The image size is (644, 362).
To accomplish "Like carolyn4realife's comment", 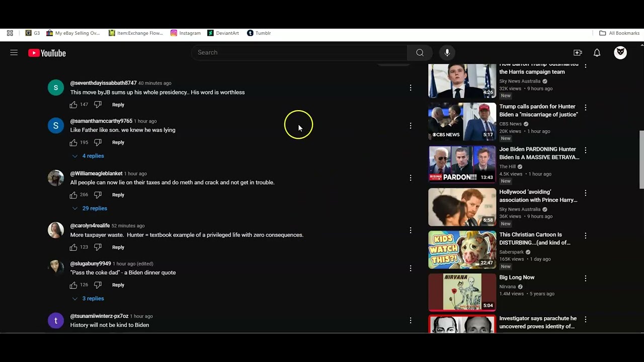I will click(x=73, y=247).
